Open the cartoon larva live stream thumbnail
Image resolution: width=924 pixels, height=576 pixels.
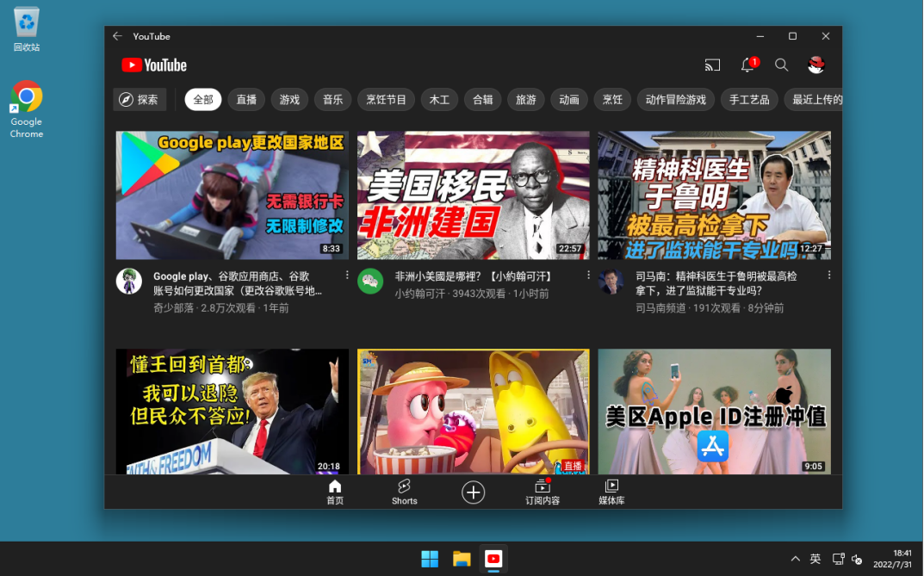(474, 411)
